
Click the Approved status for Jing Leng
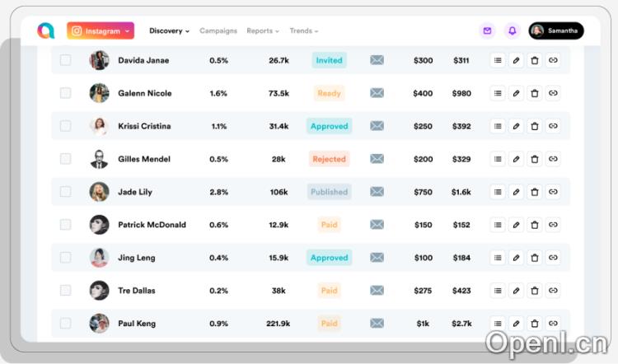pos(330,258)
